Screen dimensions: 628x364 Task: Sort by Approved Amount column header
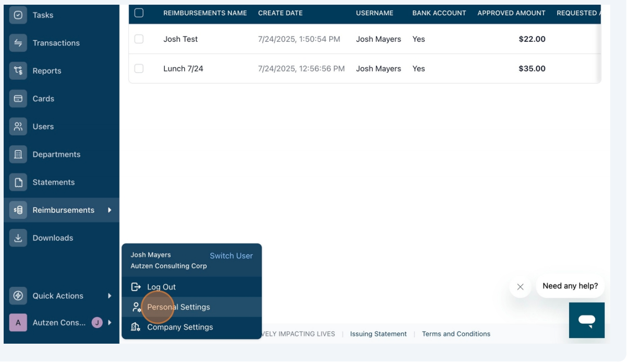coord(511,13)
